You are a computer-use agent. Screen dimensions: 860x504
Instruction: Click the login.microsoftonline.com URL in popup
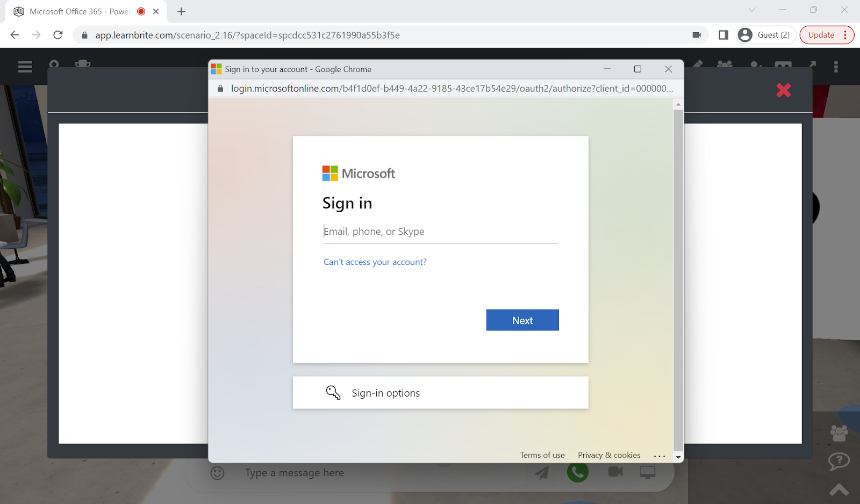452,89
